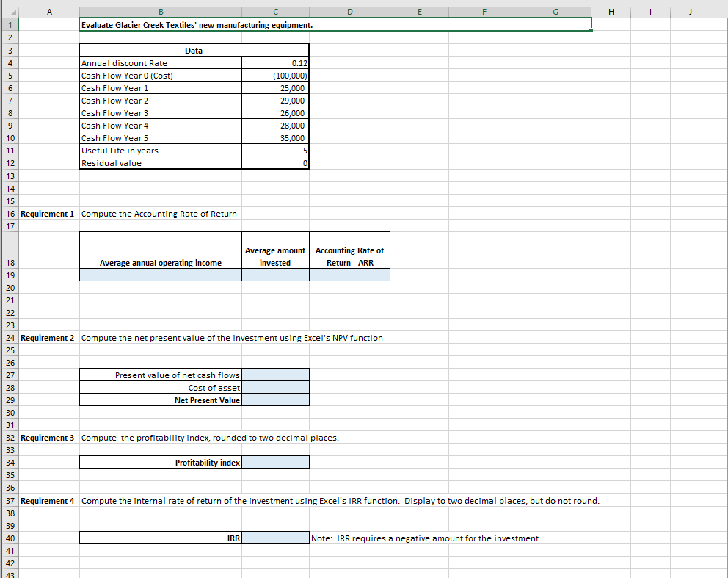Click the Useful Life in years cell

pos(275,151)
